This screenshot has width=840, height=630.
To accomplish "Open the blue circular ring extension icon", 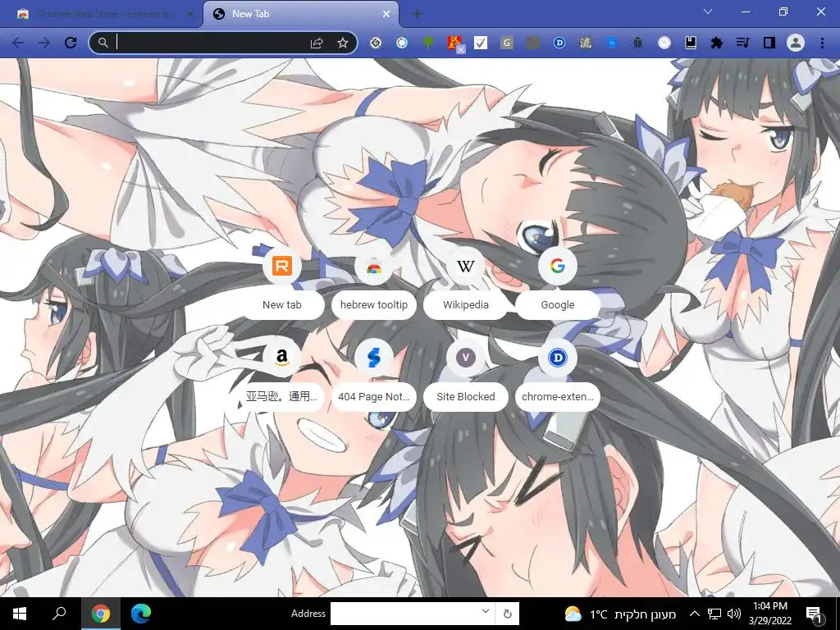I will click(x=402, y=43).
